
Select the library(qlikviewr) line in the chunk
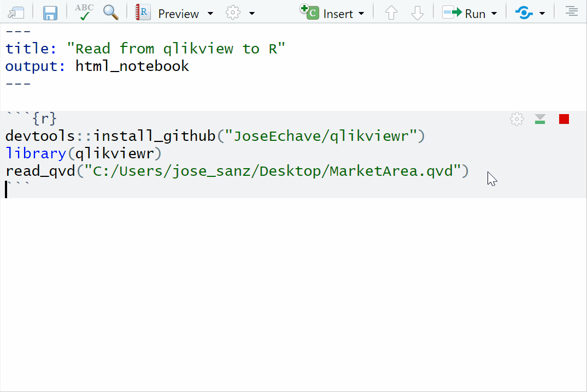(82, 153)
